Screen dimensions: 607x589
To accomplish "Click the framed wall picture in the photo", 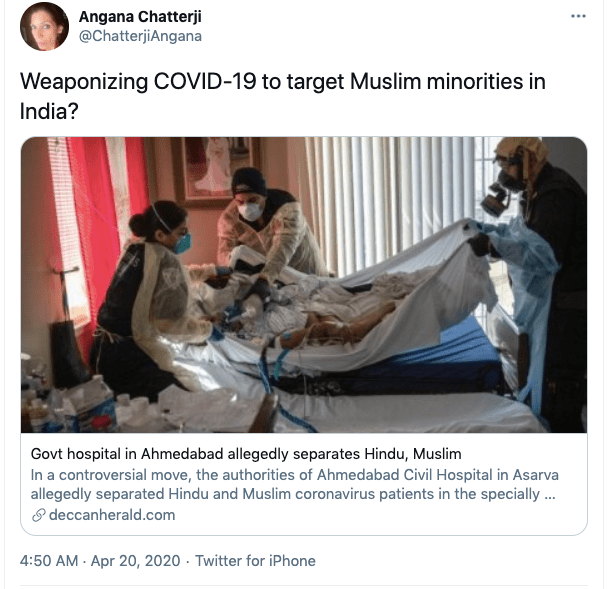I will (x=215, y=170).
